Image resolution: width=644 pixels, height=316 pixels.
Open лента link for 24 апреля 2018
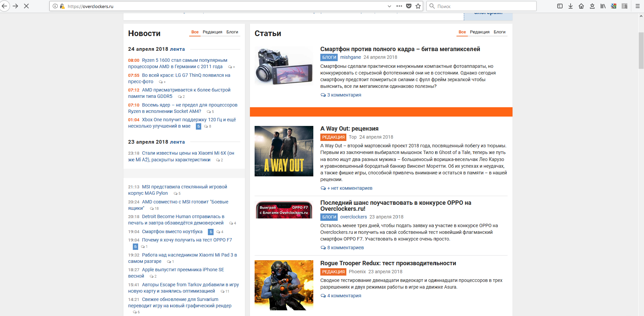pos(177,49)
